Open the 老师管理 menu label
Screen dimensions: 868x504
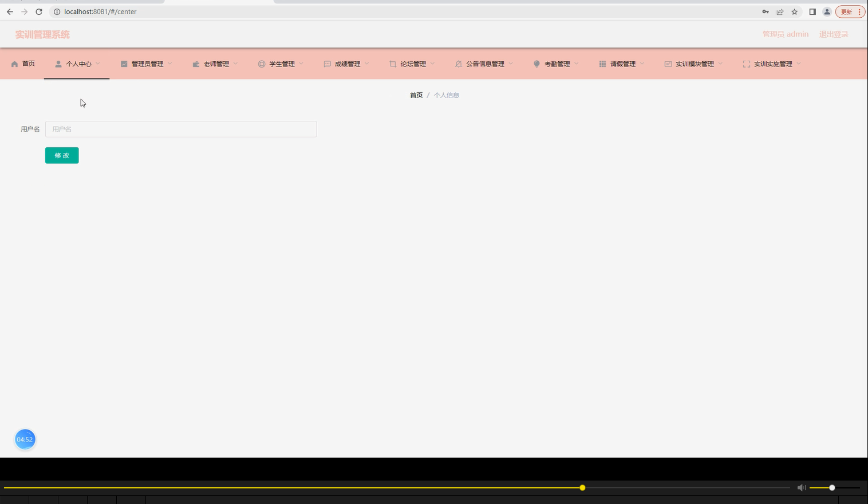(216, 64)
